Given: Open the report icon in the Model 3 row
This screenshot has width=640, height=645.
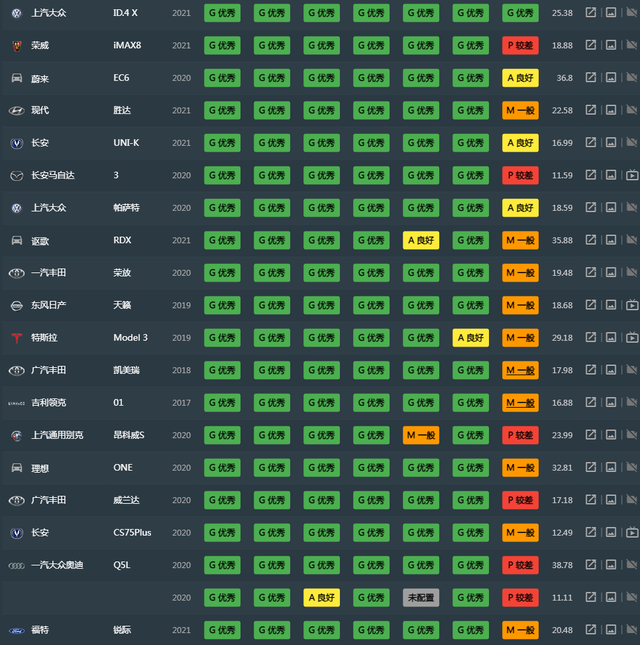Looking at the screenshot, I should tap(591, 337).
